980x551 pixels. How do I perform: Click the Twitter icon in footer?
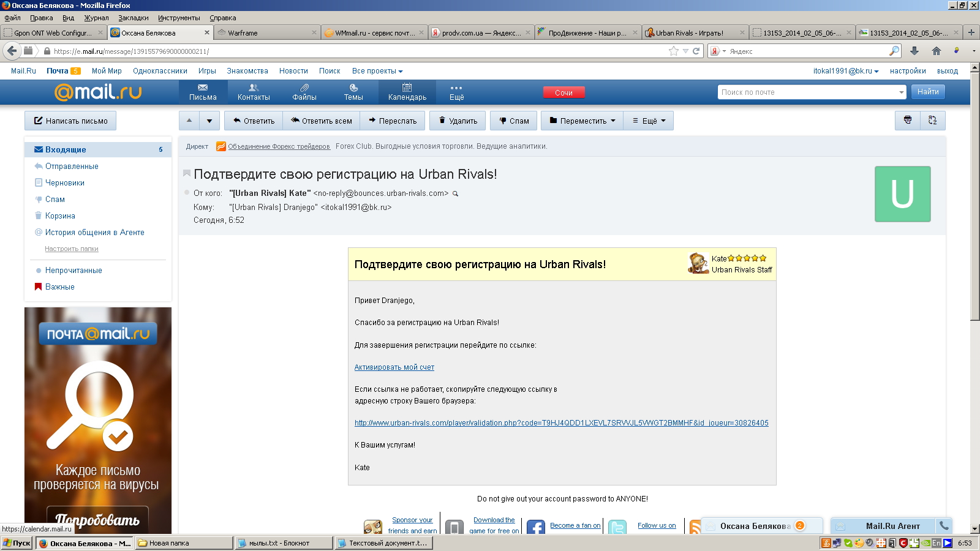click(x=617, y=528)
